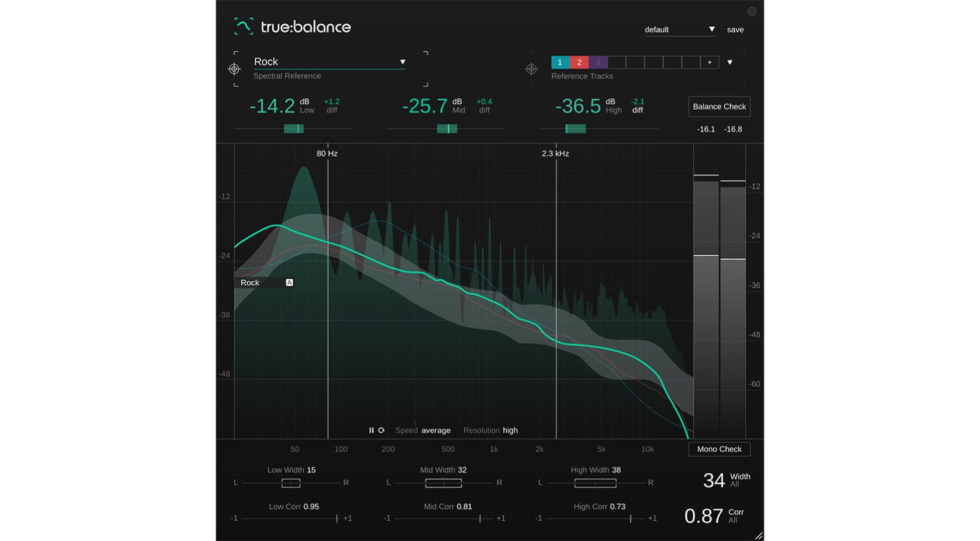Activate reference track 3
This screenshot has width=980, height=541.
[x=598, y=62]
